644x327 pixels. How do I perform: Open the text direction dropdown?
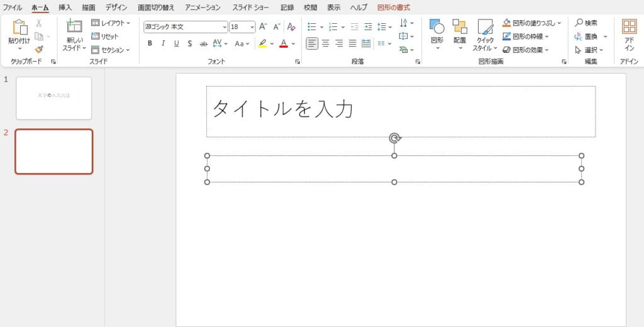tap(407, 23)
